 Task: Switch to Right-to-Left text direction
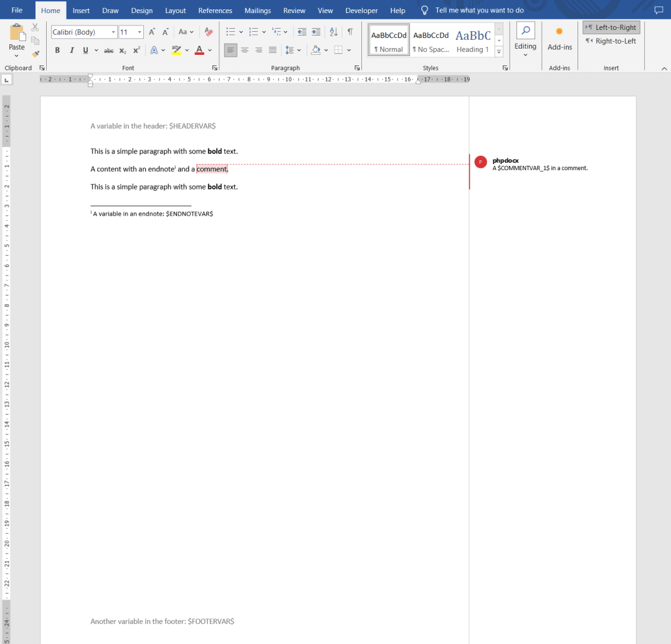tap(611, 41)
